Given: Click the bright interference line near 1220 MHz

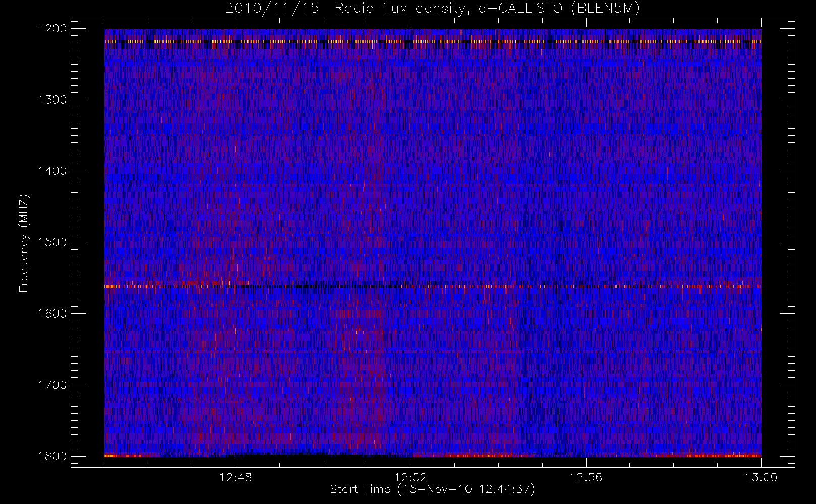Looking at the screenshot, I should click(x=433, y=42).
